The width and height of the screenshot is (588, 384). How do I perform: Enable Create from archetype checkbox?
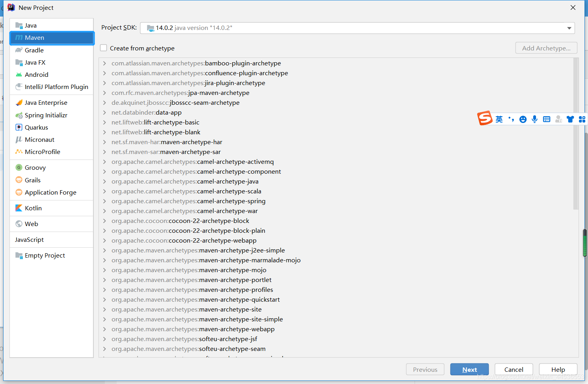pyautogui.click(x=104, y=48)
